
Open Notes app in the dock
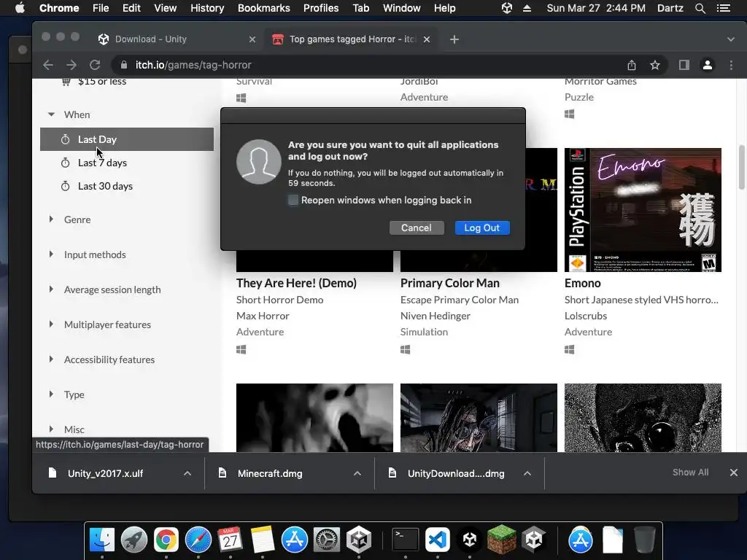263,540
